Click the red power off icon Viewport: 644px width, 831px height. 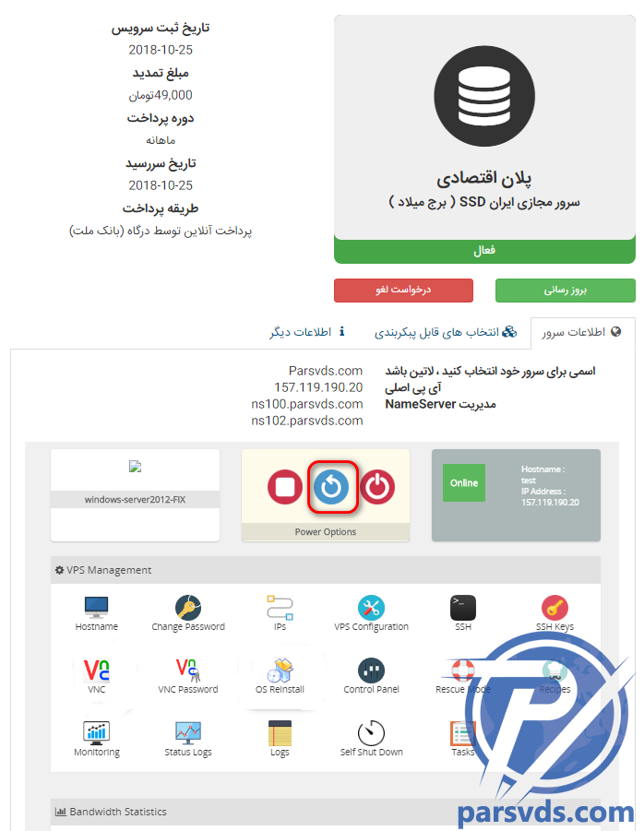(377, 486)
